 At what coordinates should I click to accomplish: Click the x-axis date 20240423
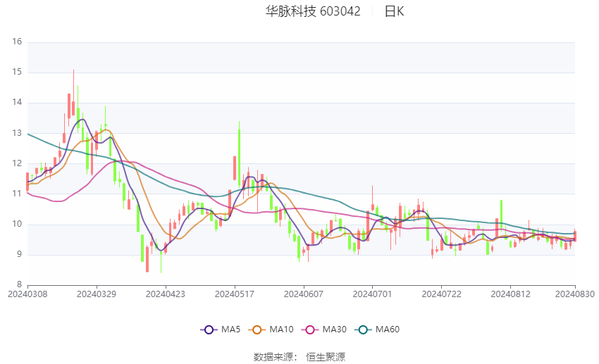(166, 294)
